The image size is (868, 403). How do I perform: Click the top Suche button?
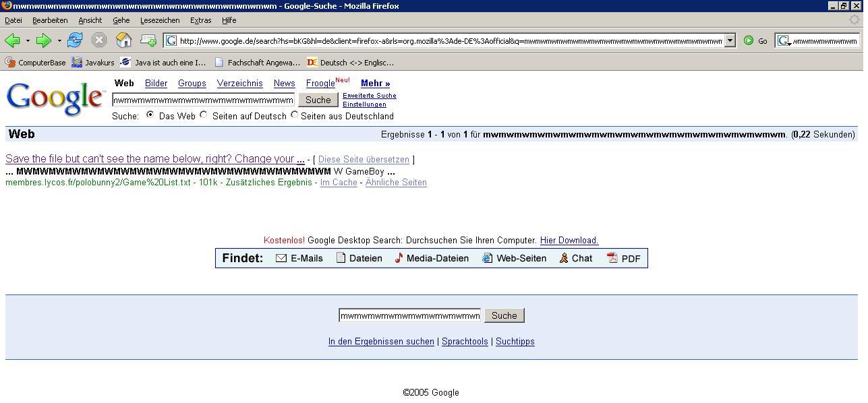(318, 100)
